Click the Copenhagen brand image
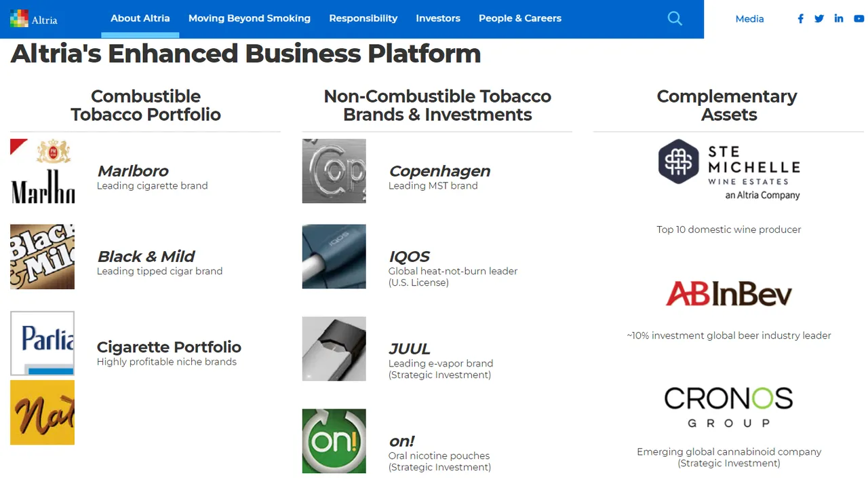This screenshot has width=868, height=484. [x=334, y=171]
